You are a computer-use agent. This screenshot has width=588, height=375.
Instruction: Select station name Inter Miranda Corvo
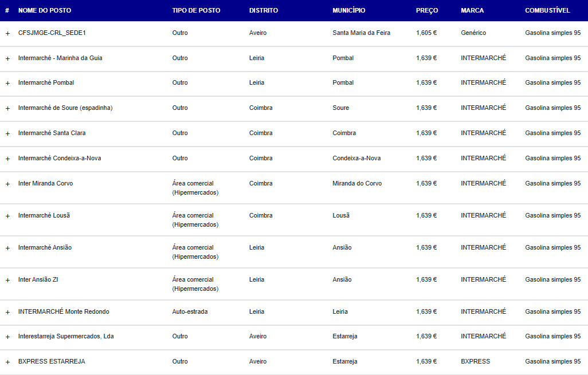[x=45, y=184]
